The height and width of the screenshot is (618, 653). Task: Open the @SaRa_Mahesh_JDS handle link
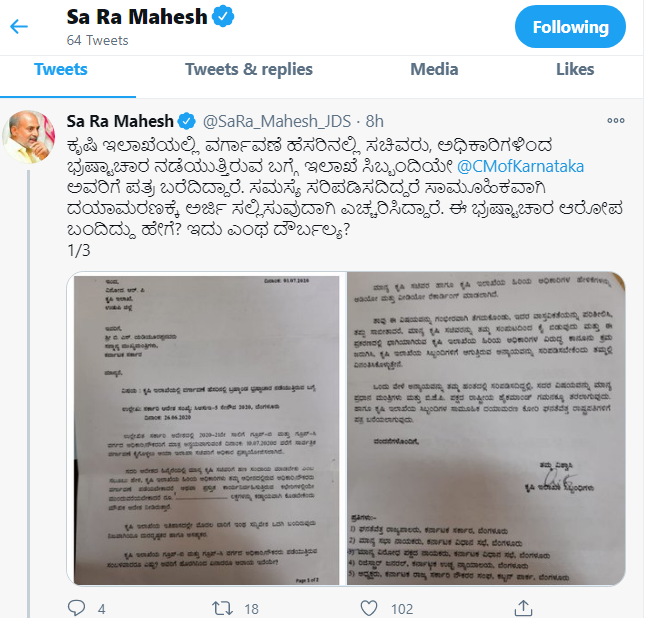tap(277, 121)
